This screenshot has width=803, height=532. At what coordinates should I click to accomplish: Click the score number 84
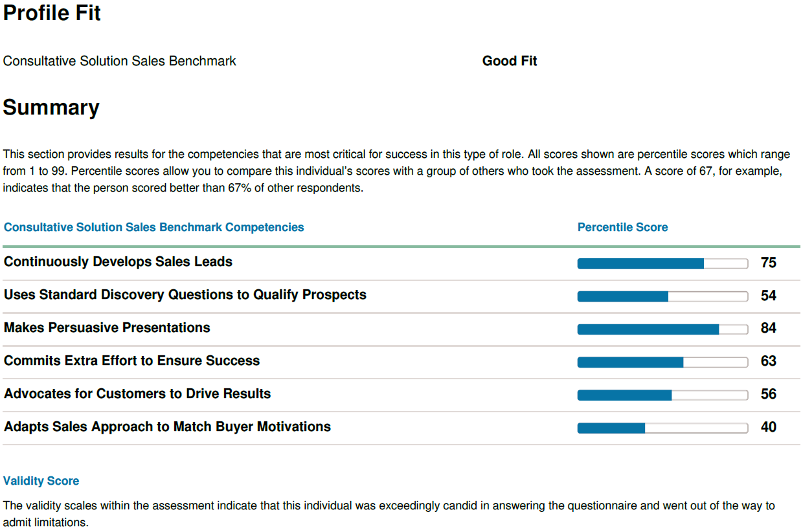pyautogui.click(x=768, y=329)
